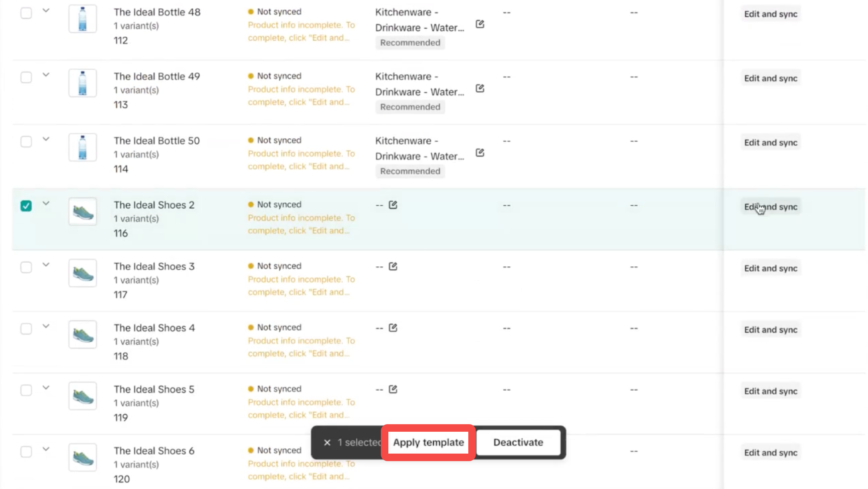Edit category for The Ideal Shoes 4
Image resolution: width=868 pixels, height=489 pixels.
point(393,328)
